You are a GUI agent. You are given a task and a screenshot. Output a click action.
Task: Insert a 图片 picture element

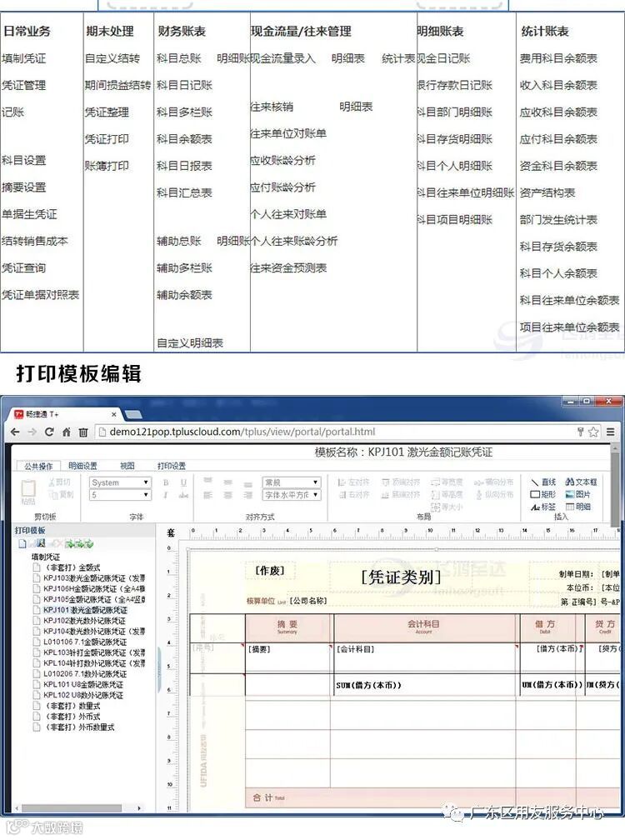click(x=577, y=494)
